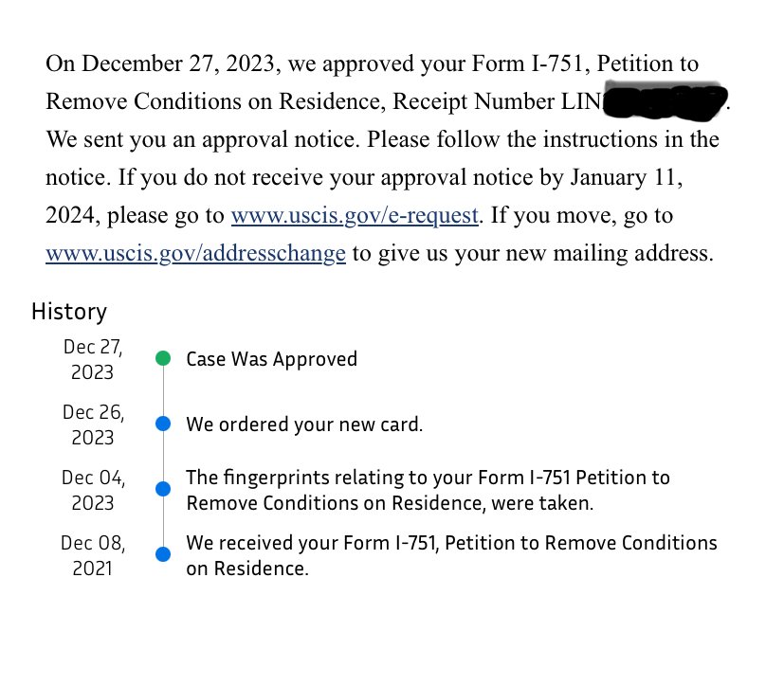Image resolution: width=784 pixels, height=686 pixels.
Task: Click the Dec 27, 2023 history date
Action: (x=93, y=359)
